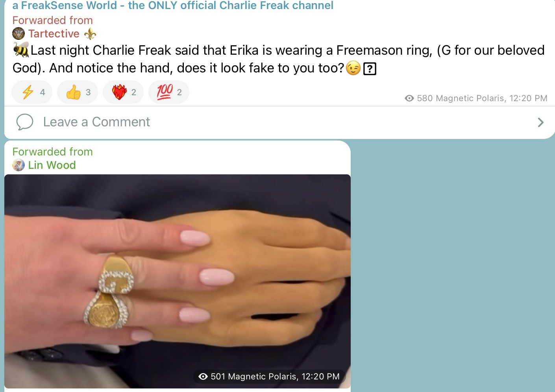Click the boxed question mark symbol
The image size is (555, 392).
[370, 69]
